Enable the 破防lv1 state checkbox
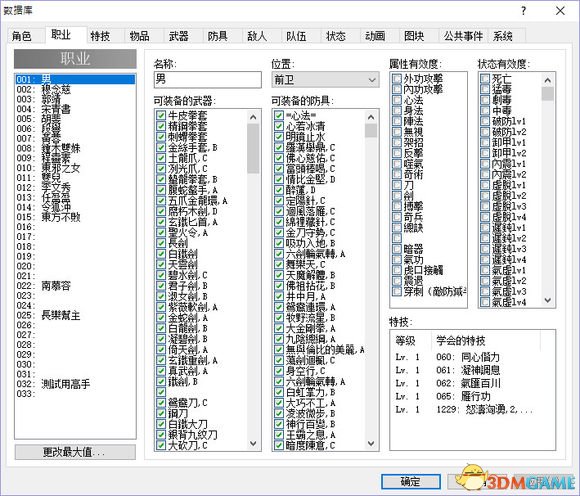Viewport: 580px width, 496px height. point(485,121)
